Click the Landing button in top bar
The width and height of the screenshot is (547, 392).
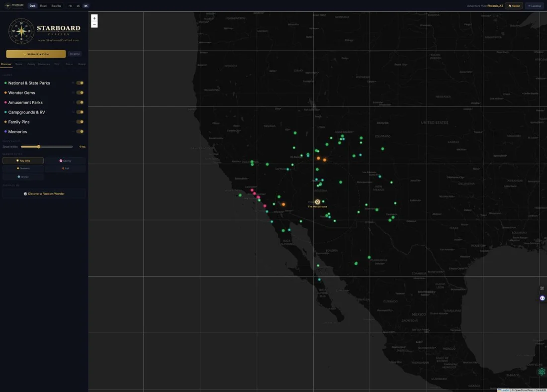pos(535,6)
